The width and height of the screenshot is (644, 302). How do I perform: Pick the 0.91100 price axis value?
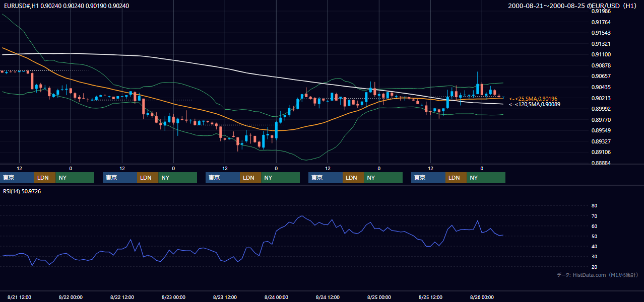601,54
